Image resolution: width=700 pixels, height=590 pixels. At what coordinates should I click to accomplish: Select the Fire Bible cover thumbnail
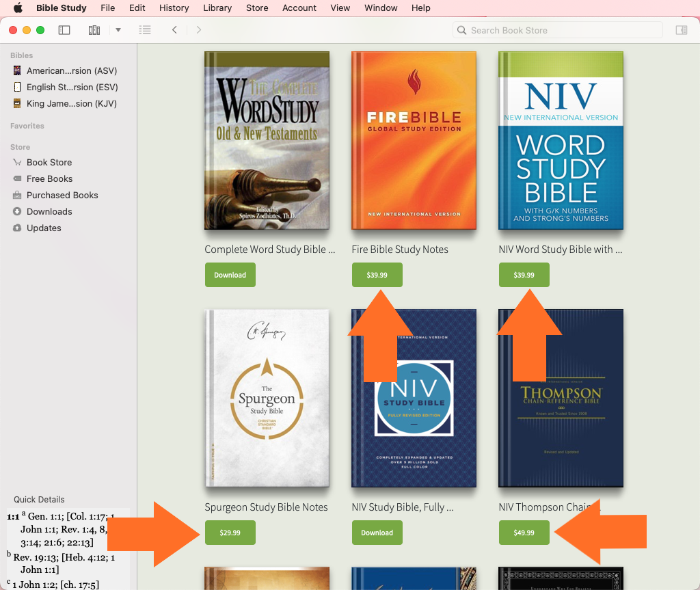pos(414,140)
